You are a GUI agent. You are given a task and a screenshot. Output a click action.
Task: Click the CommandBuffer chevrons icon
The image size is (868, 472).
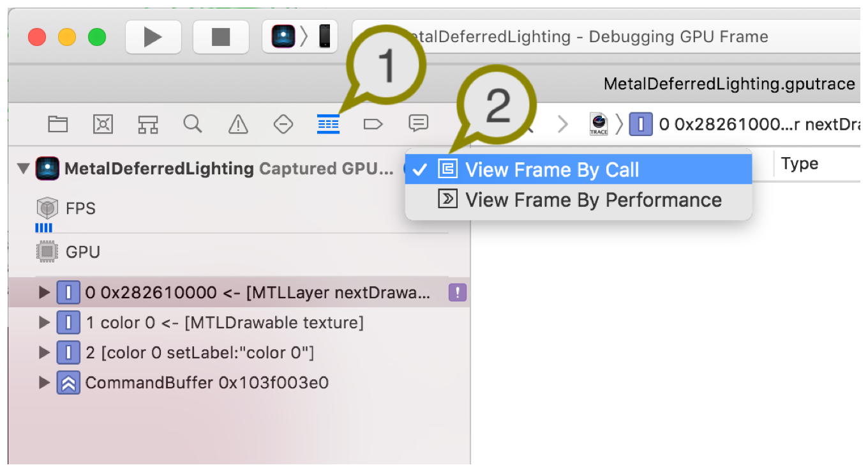(68, 383)
